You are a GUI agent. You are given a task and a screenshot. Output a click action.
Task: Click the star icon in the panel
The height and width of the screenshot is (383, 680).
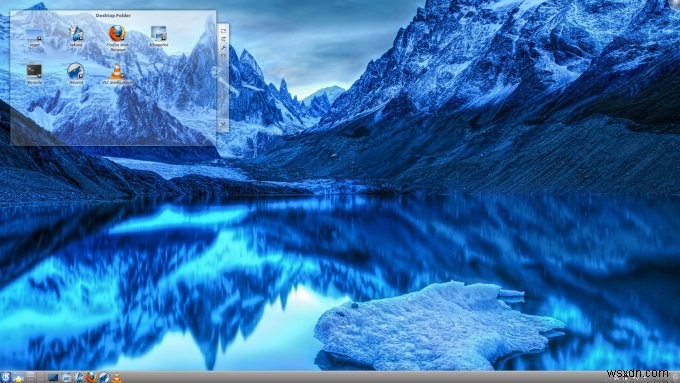pos(19,377)
